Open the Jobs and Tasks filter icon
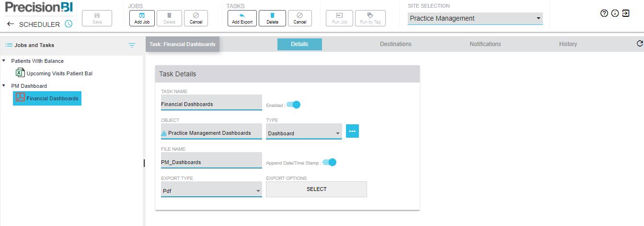The width and height of the screenshot is (644, 226). [132, 45]
